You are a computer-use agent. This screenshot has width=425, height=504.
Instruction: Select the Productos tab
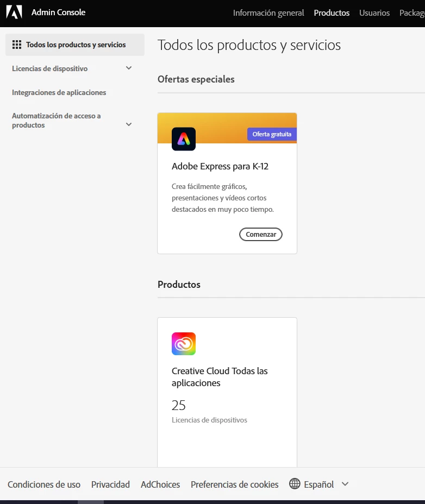pos(332,13)
